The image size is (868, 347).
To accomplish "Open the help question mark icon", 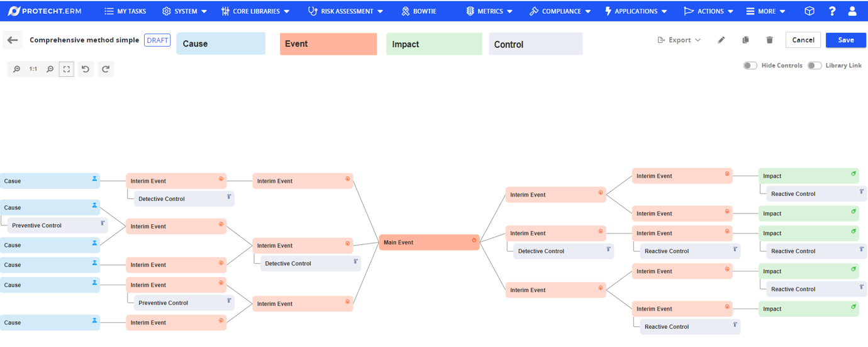I will pyautogui.click(x=832, y=11).
